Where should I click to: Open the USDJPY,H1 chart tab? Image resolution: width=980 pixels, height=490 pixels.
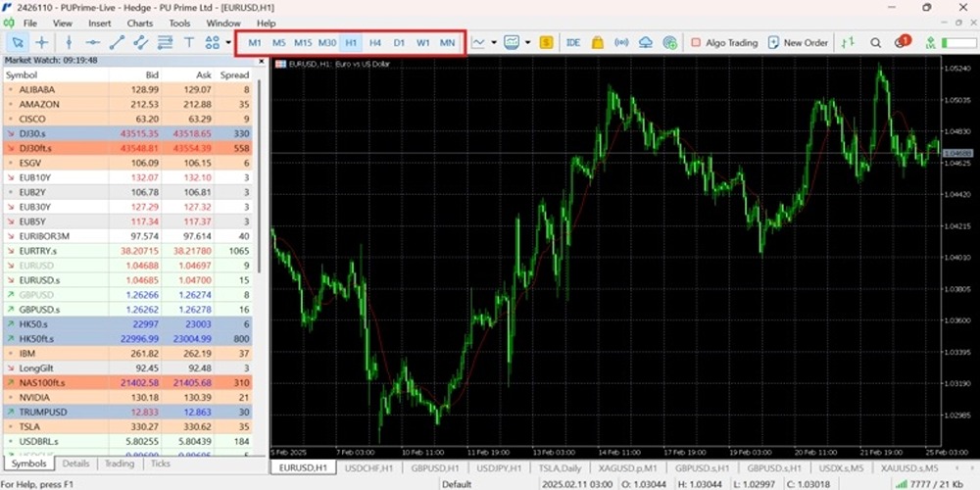[500, 467]
